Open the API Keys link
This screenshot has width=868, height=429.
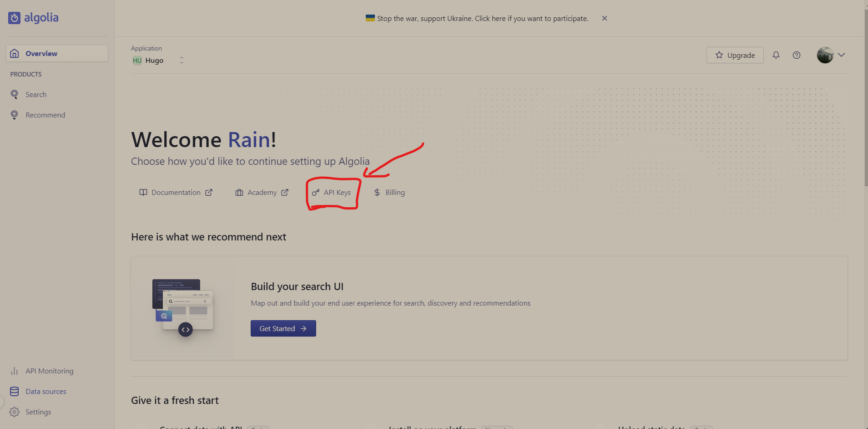click(332, 193)
